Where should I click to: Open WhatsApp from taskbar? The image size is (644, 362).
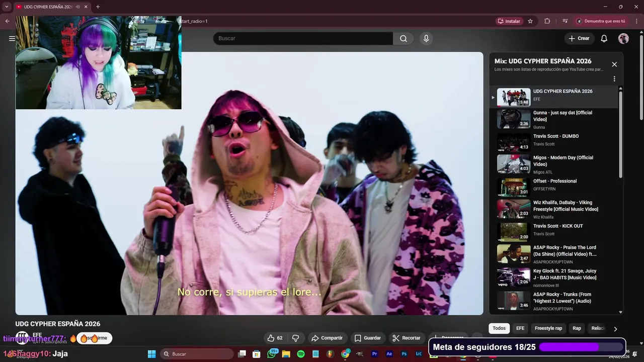click(272, 354)
